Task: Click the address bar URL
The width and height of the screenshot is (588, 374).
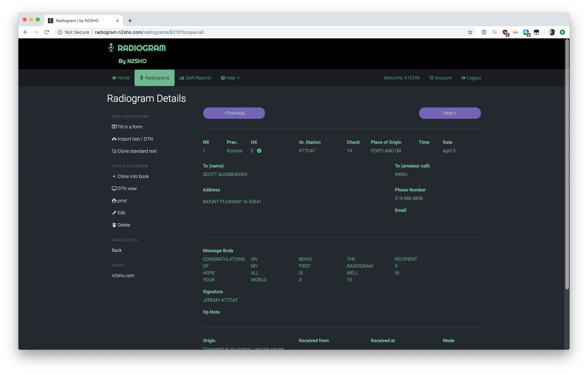Action: (x=149, y=32)
